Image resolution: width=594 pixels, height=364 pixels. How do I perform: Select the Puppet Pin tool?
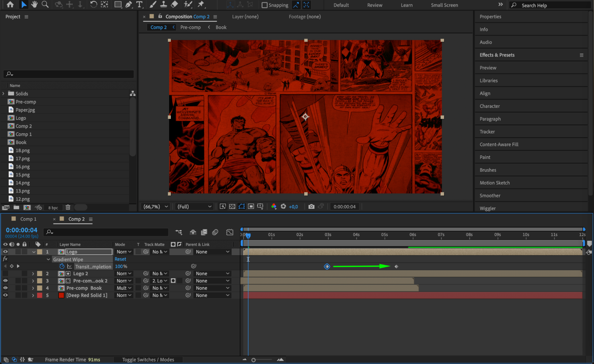coord(201,4)
